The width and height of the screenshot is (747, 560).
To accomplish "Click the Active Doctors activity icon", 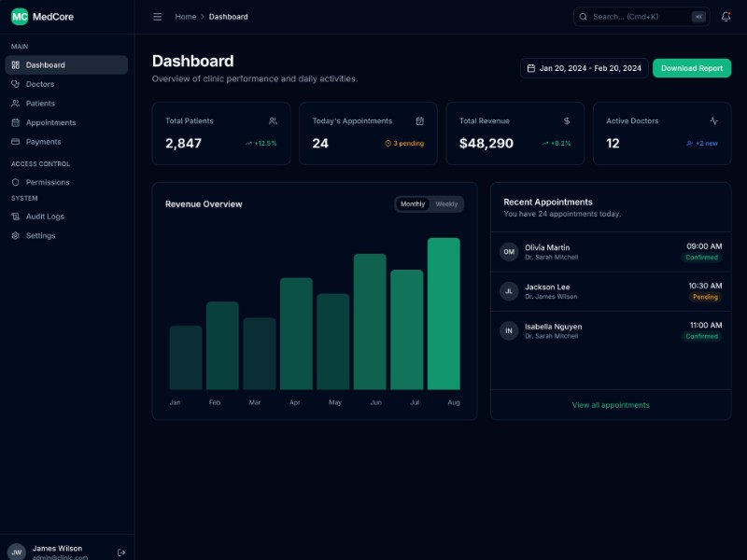I will coord(713,121).
